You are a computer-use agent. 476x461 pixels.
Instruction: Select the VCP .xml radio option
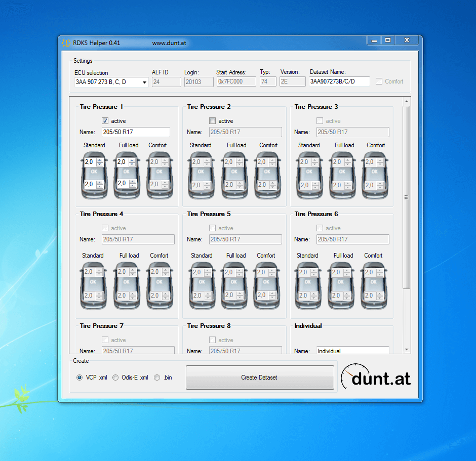(80, 378)
